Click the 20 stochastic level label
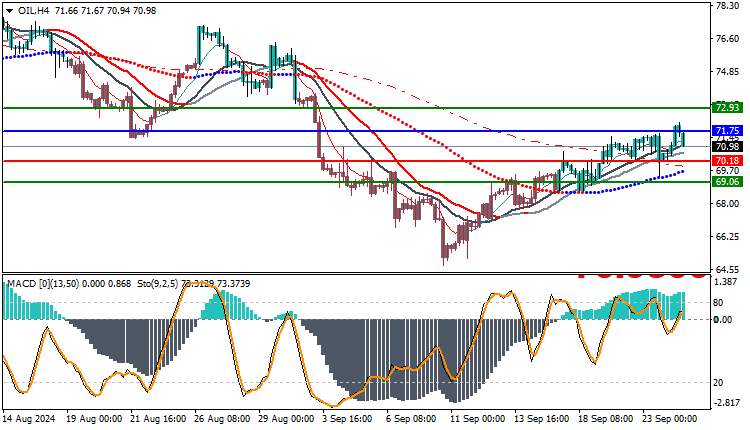This screenshot has height=430, width=750. [718, 383]
